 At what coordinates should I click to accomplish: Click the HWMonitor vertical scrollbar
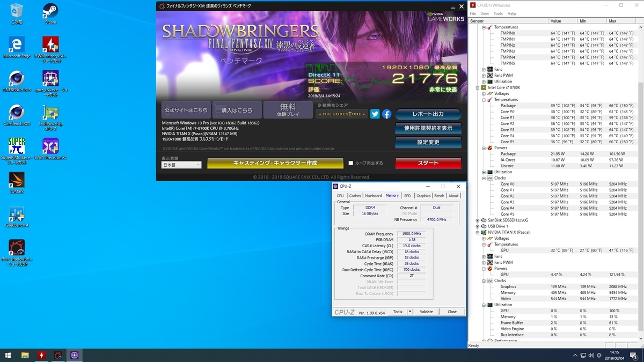coord(640,182)
